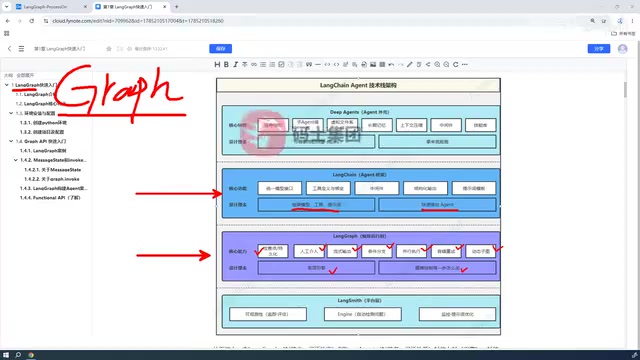Open the all bookmarks folder
This screenshot has height=360, width=640.
click(x=623, y=33)
